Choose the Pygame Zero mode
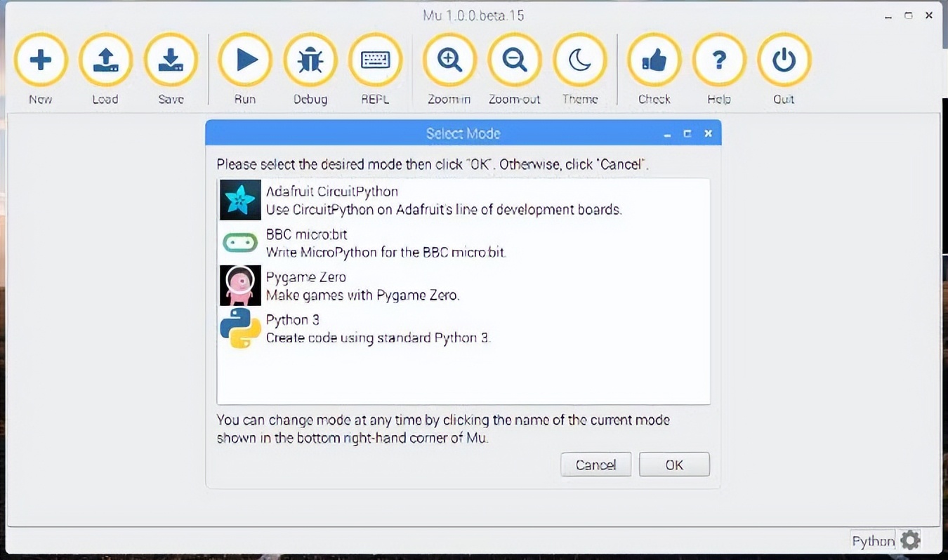 point(463,286)
